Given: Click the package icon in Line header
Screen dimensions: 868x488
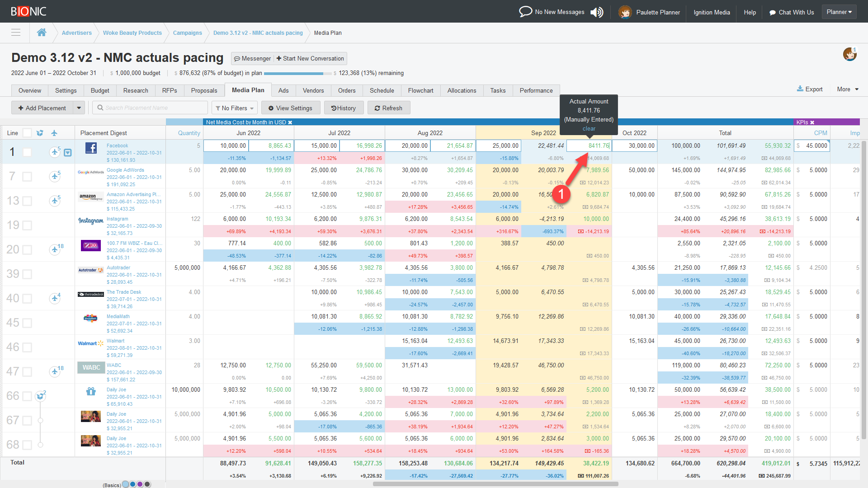Looking at the screenshot, I should coord(40,133).
